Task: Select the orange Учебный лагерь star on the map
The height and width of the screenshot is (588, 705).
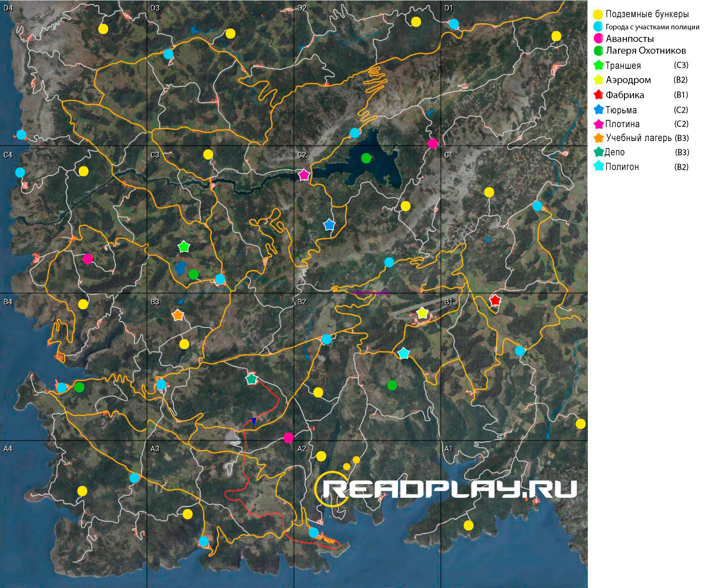Action: pyautogui.click(x=178, y=315)
